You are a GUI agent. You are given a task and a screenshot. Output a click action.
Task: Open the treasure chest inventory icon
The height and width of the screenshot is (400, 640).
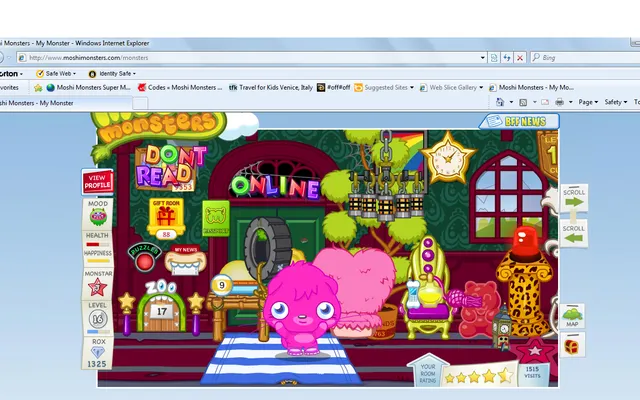coord(572,346)
